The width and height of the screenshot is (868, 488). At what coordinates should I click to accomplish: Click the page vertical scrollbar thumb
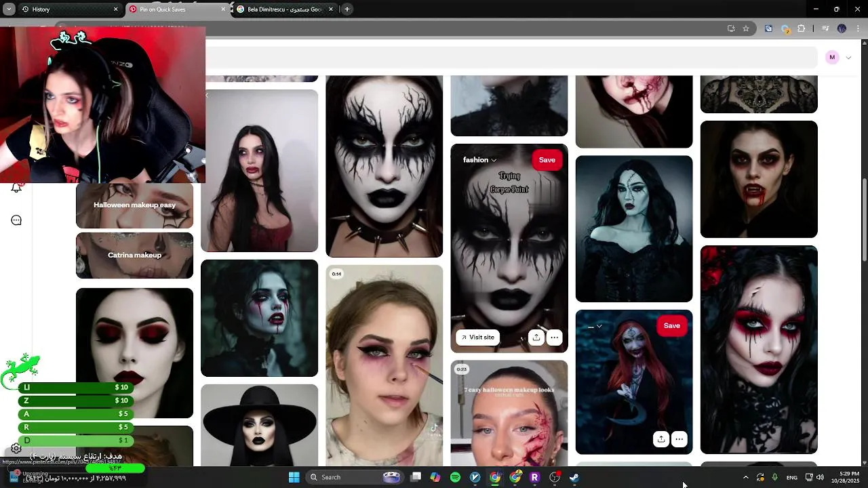pyautogui.click(x=864, y=220)
